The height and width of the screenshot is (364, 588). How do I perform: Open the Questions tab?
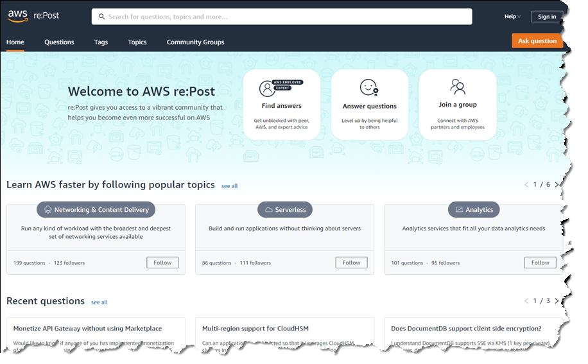tap(59, 42)
